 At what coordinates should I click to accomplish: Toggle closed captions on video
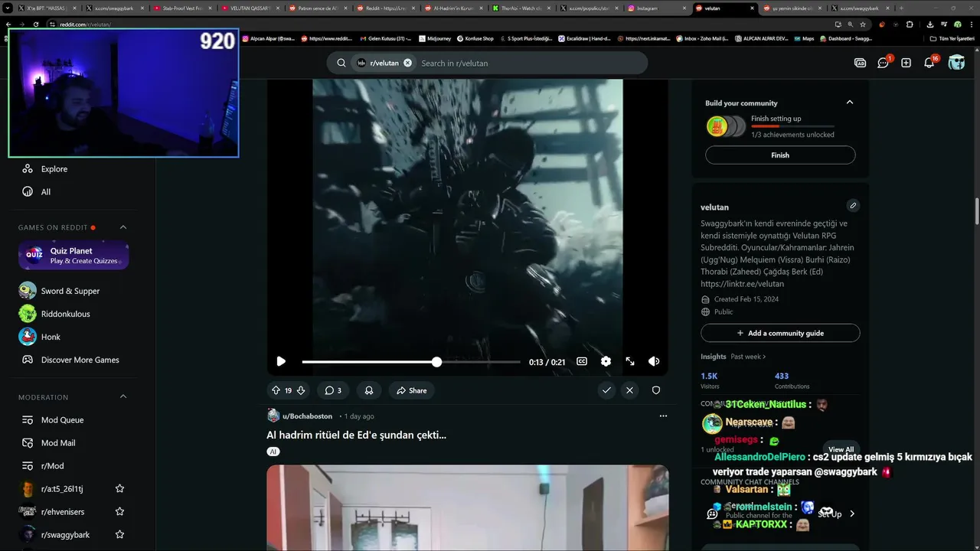point(582,361)
